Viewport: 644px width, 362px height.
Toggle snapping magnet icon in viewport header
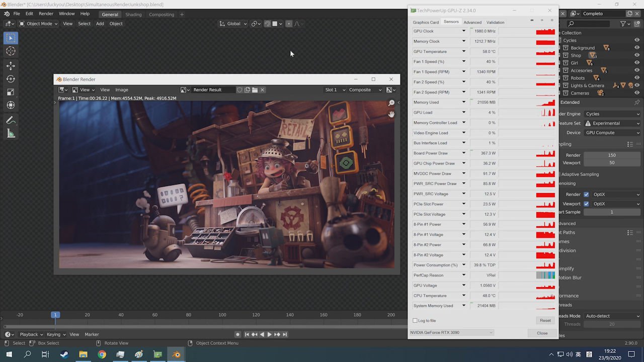[268, 24]
